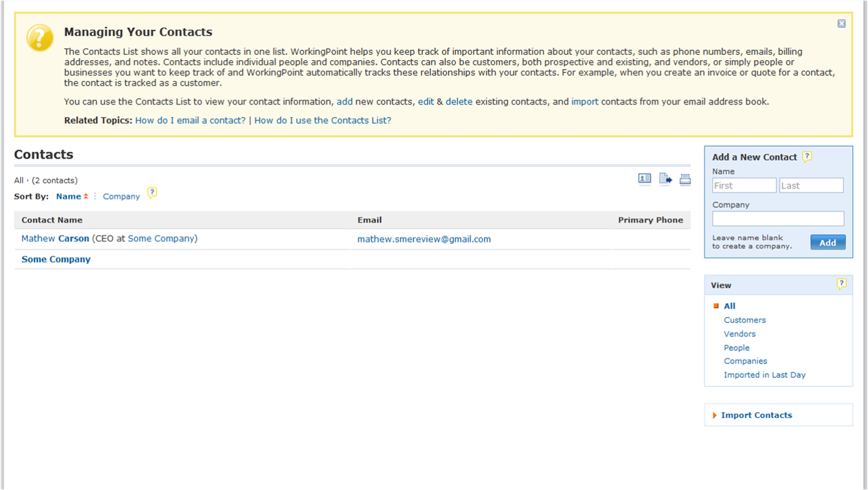Print the contacts list

(x=685, y=179)
